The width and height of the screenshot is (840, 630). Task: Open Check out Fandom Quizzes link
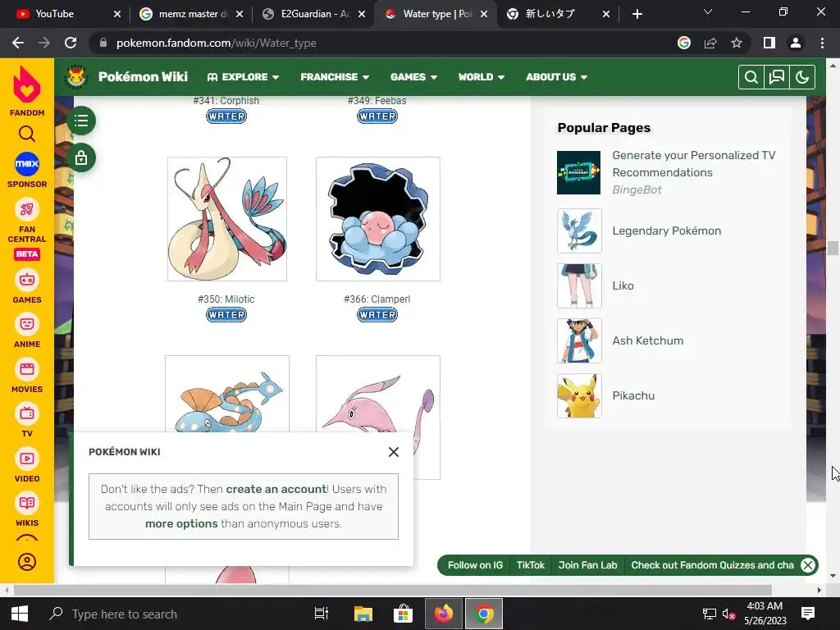713,565
